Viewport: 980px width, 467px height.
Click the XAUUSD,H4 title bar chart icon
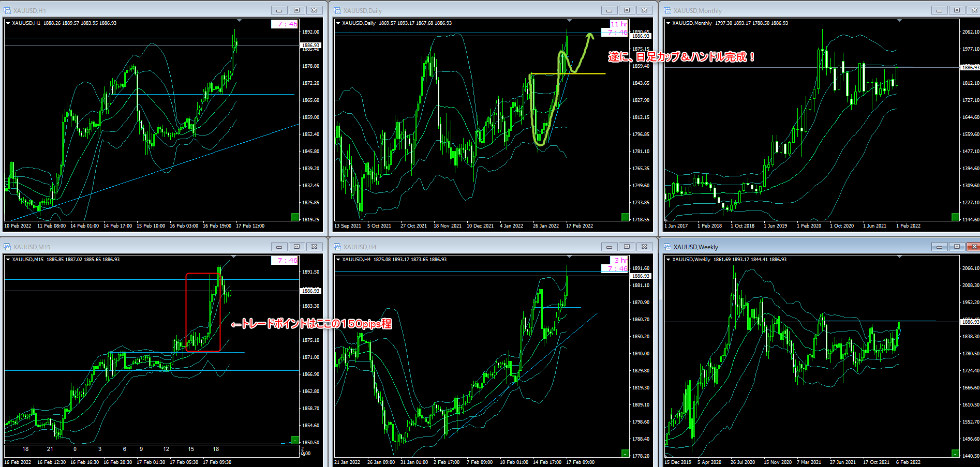point(337,247)
